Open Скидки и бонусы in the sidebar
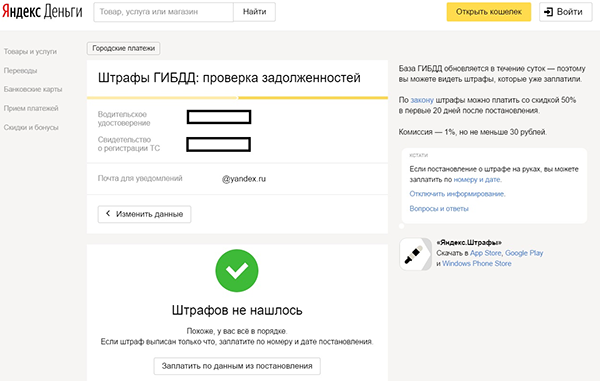The width and height of the screenshot is (600, 381). 31,127
